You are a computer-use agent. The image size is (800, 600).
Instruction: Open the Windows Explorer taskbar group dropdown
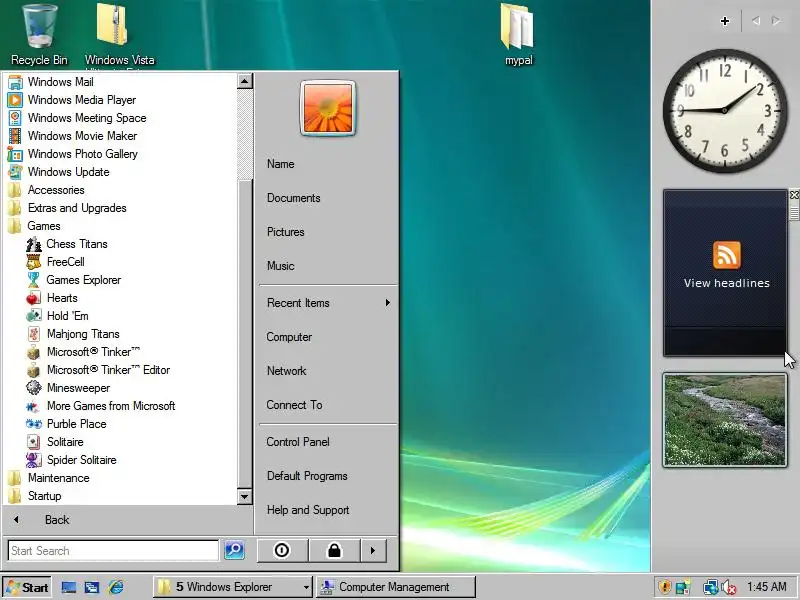point(306,587)
